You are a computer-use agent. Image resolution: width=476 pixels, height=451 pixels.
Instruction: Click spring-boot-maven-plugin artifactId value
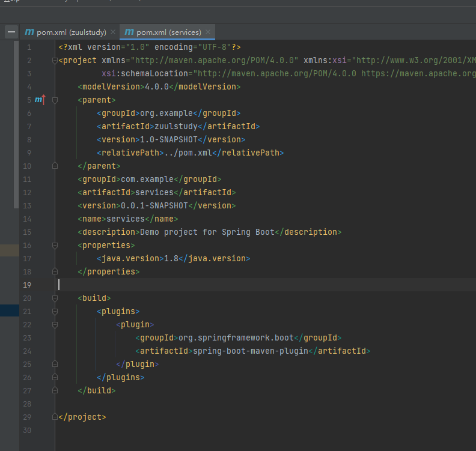(x=251, y=351)
